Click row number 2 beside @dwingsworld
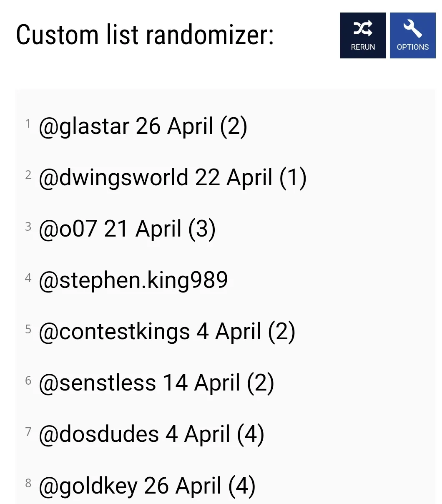Image resolution: width=442 pixels, height=504 pixels. click(28, 175)
